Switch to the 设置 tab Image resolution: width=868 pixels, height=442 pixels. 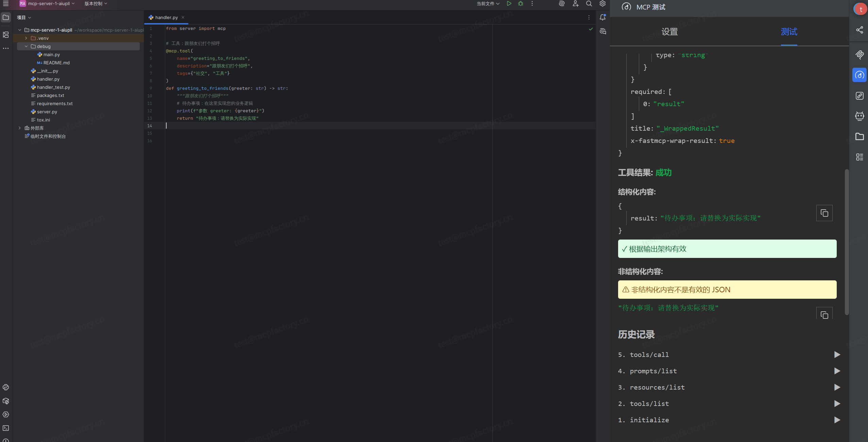[x=669, y=32]
